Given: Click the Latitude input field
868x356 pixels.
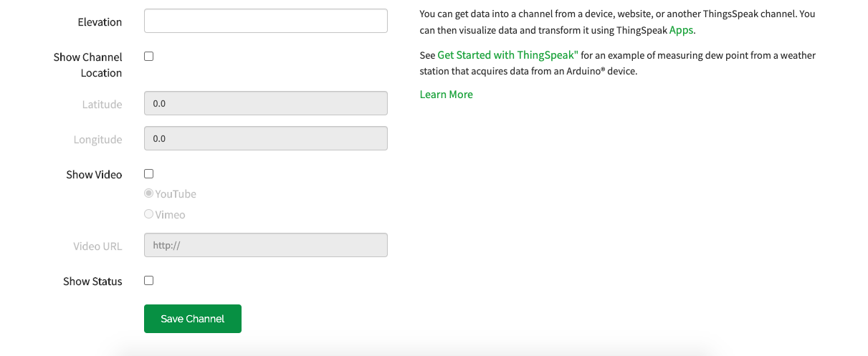Looking at the screenshot, I should 265,103.
